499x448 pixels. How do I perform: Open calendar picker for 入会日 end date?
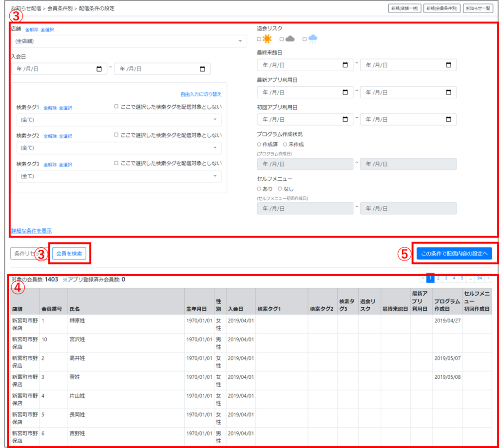point(202,69)
